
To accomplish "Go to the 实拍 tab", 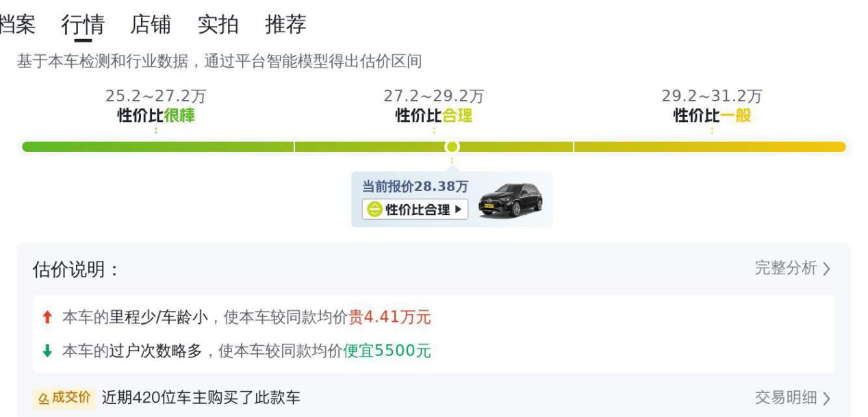I will click(x=218, y=25).
